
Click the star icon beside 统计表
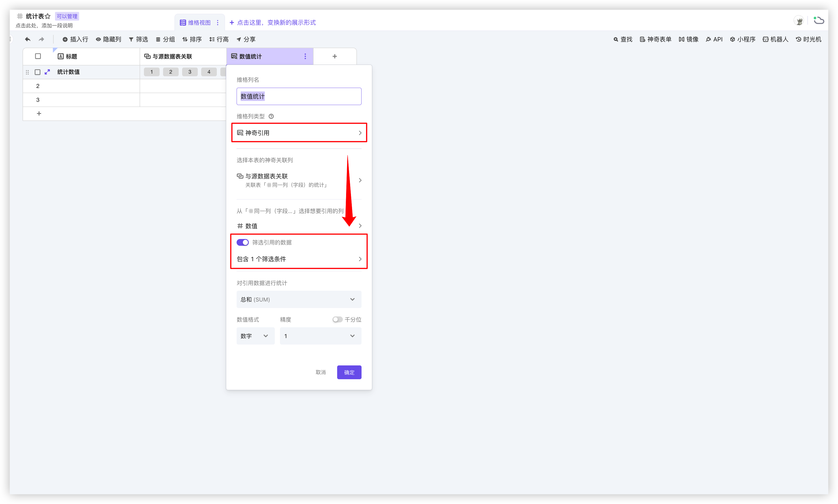[x=48, y=16]
